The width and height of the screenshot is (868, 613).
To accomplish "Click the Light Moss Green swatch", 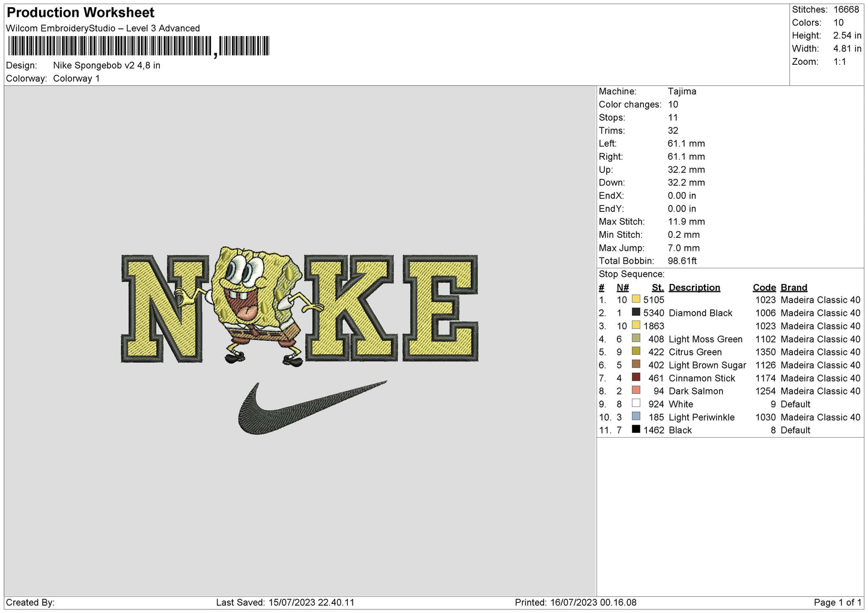I will [636, 339].
